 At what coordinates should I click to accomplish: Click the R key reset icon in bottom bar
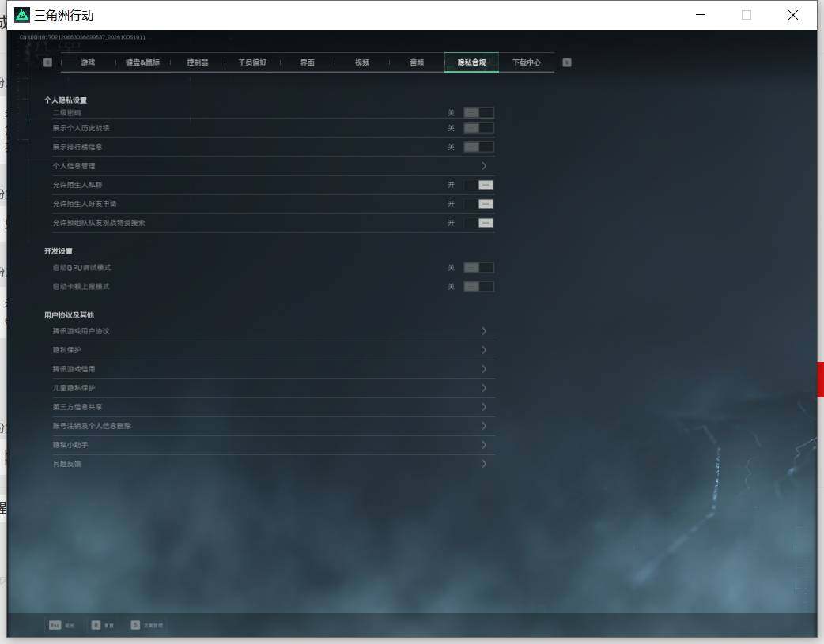(x=96, y=625)
